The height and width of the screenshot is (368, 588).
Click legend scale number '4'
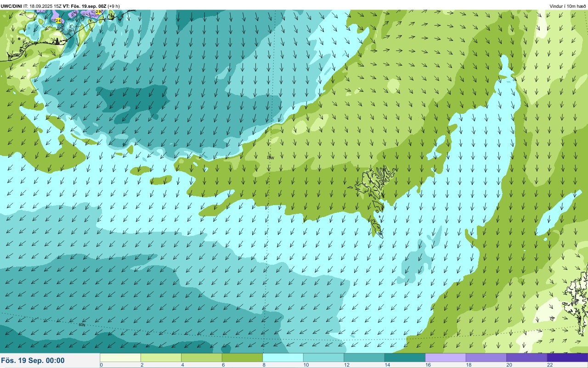pos(182,365)
